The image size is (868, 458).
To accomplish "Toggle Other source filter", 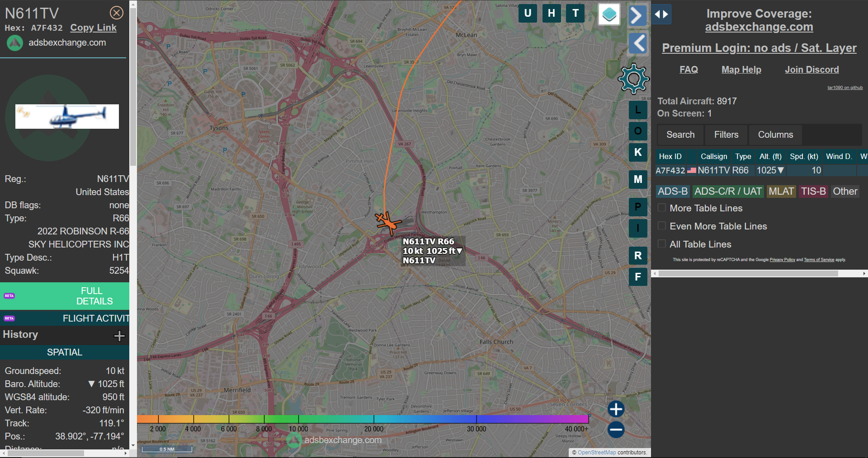I will point(845,192).
